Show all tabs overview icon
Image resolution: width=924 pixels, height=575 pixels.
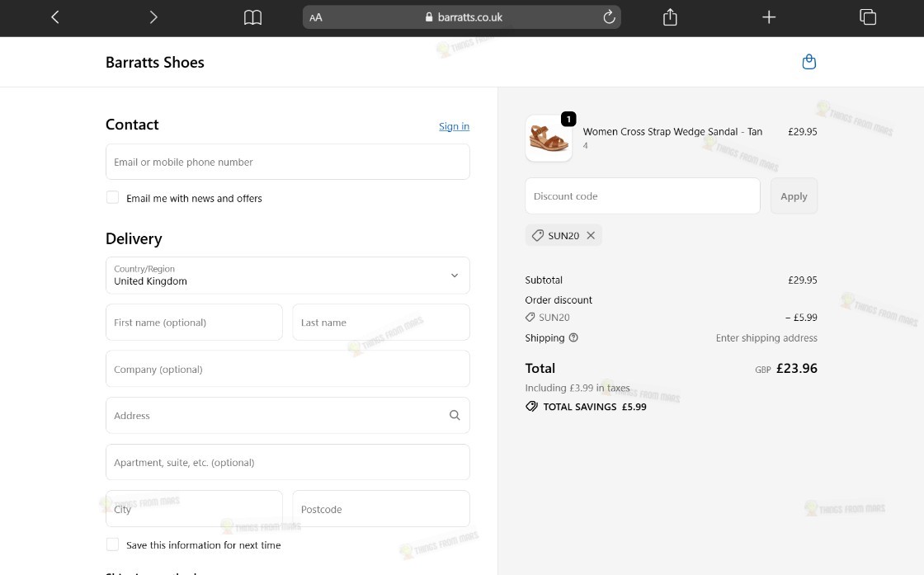[868, 17]
